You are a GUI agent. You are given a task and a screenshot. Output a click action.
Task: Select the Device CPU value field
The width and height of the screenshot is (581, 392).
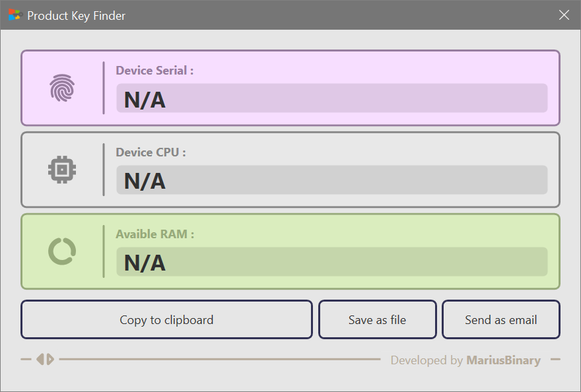[x=331, y=180]
